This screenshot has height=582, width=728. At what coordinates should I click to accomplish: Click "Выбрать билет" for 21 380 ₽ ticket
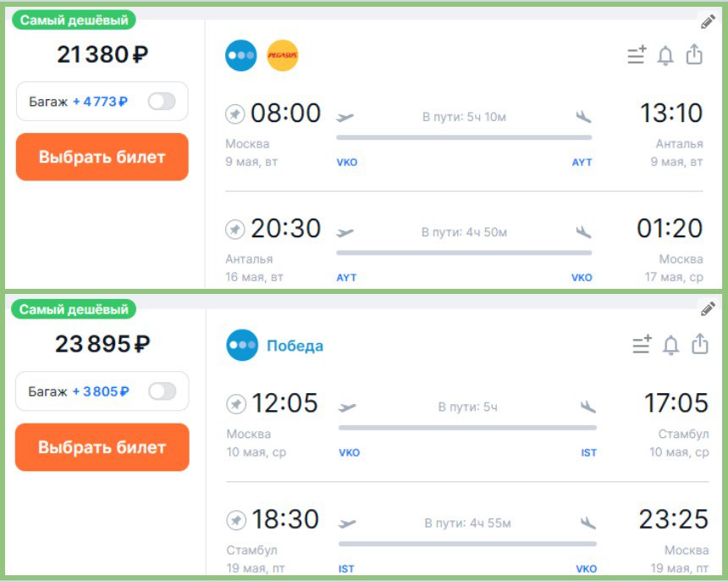102,157
